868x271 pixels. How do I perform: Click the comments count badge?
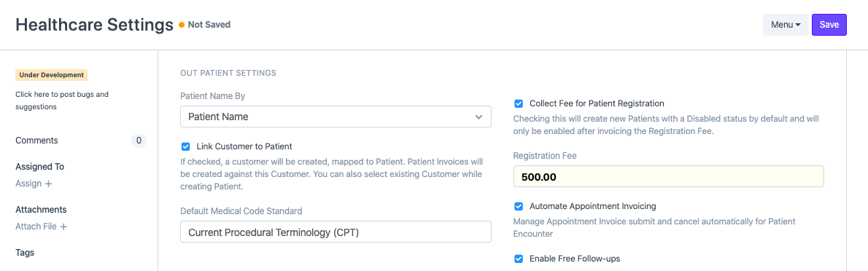[139, 141]
